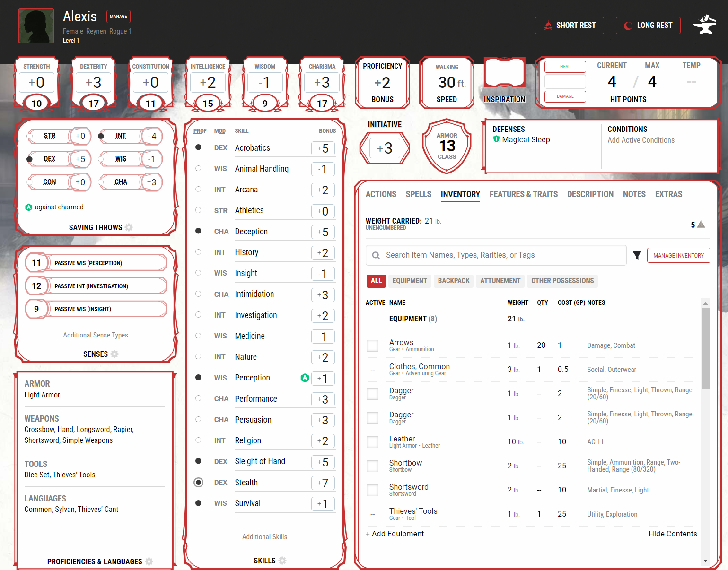Expand the currency triangle beside 5
Image resolution: width=728 pixels, height=570 pixels.
(701, 225)
